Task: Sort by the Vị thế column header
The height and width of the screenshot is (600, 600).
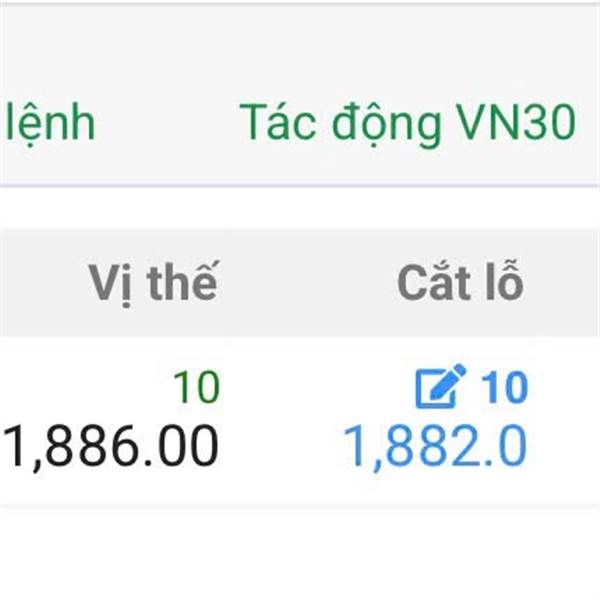Action: [x=153, y=282]
